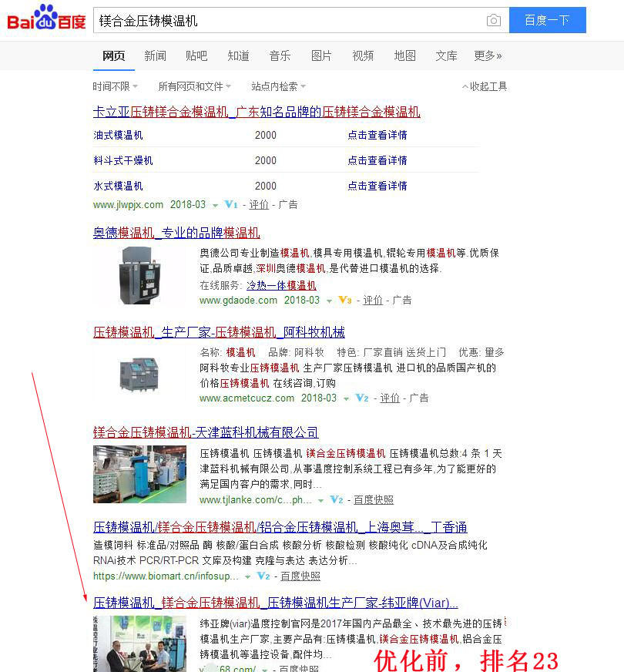Click the Baidu logo
Screen dimensions: 624x672
[x=46, y=18]
